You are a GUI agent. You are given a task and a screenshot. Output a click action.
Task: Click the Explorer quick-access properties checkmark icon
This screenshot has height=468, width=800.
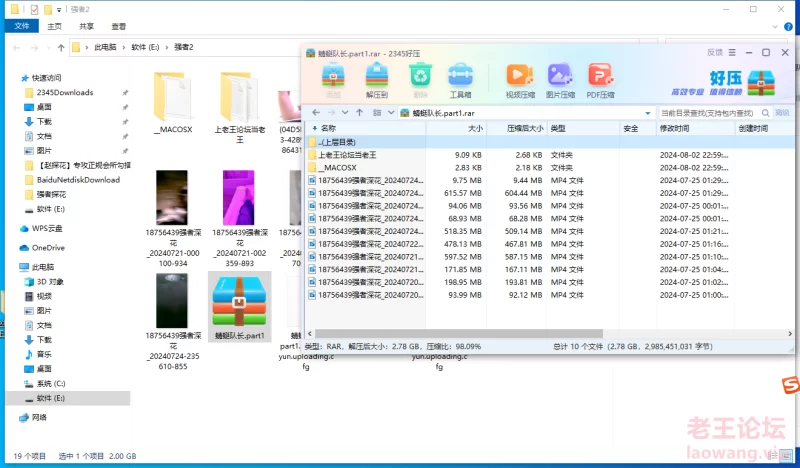34,9
